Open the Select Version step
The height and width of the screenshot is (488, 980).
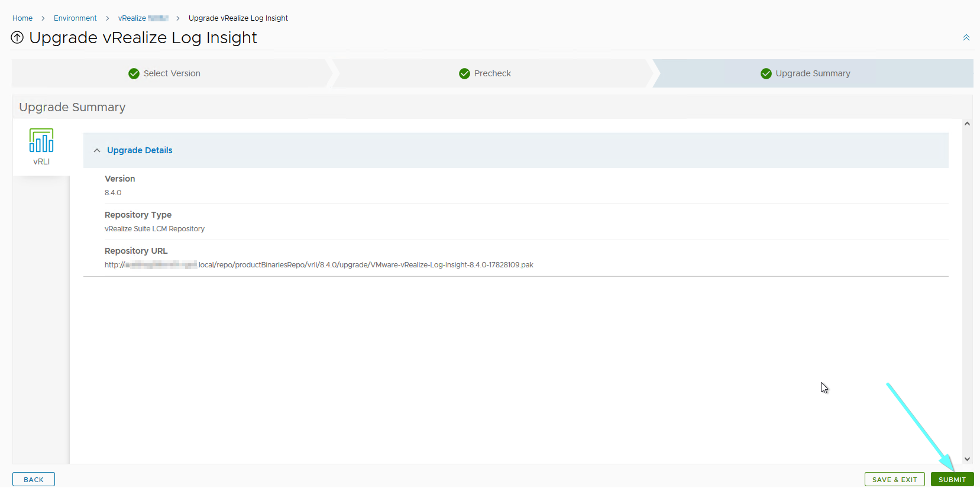click(x=172, y=73)
